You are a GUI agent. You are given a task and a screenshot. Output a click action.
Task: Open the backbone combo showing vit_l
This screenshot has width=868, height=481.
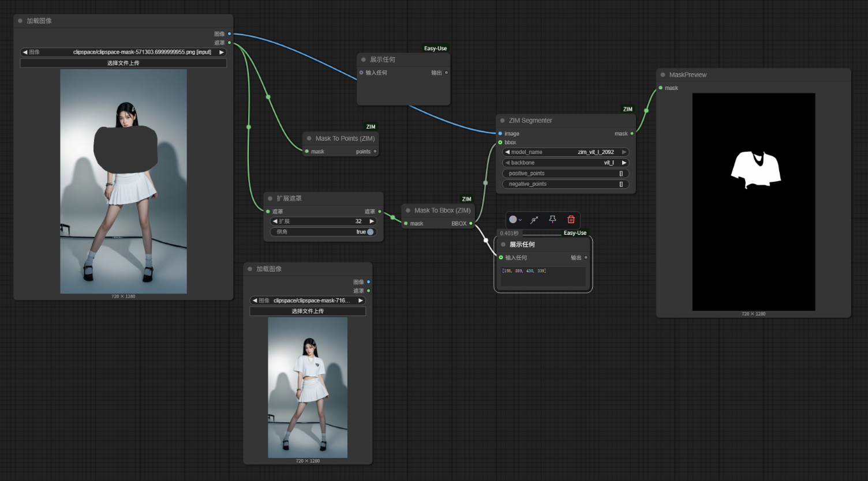coord(566,163)
